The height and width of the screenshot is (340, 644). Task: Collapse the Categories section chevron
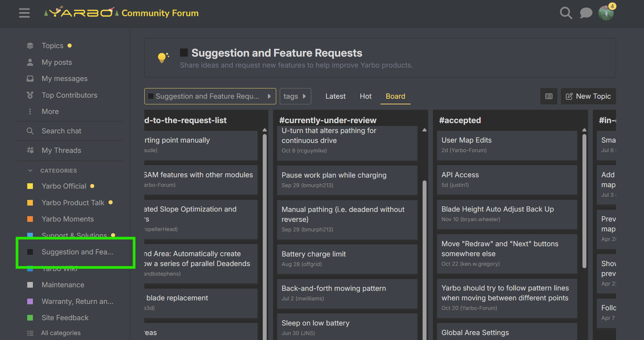click(30, 171)
